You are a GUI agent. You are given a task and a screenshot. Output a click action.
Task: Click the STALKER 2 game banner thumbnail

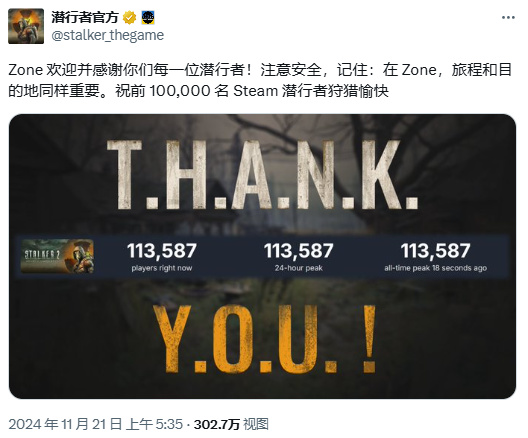(57, 256)
